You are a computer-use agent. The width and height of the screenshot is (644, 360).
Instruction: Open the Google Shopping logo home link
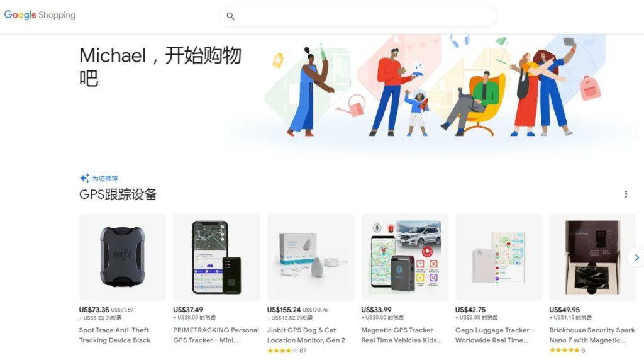click(40, 15)
